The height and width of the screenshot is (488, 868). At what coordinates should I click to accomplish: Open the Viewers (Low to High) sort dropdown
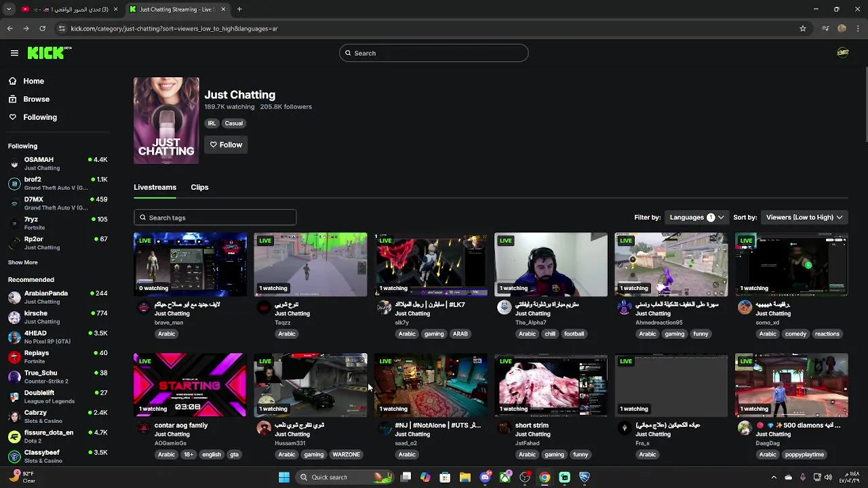(x=804, y=217)
